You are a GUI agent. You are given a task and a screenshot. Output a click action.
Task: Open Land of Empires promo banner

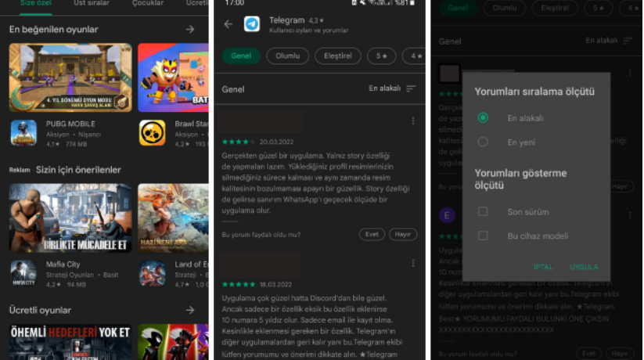coord(173,218)
